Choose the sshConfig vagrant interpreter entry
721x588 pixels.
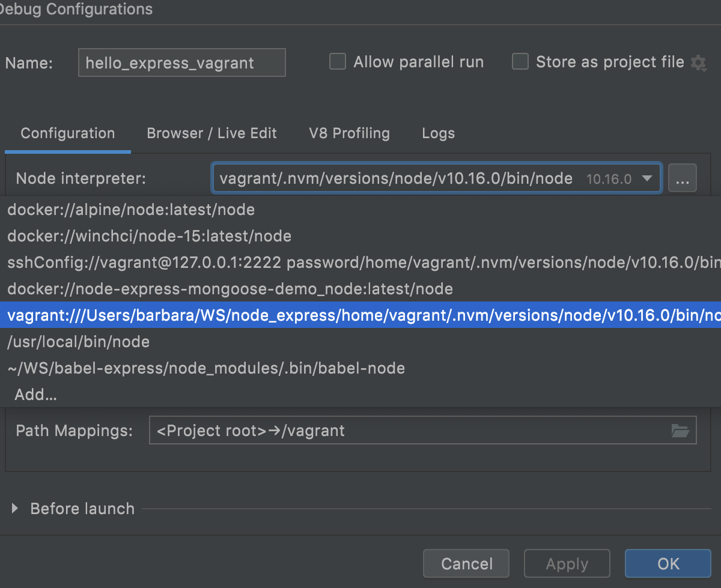pyautogui.click(x=240, y=262)
